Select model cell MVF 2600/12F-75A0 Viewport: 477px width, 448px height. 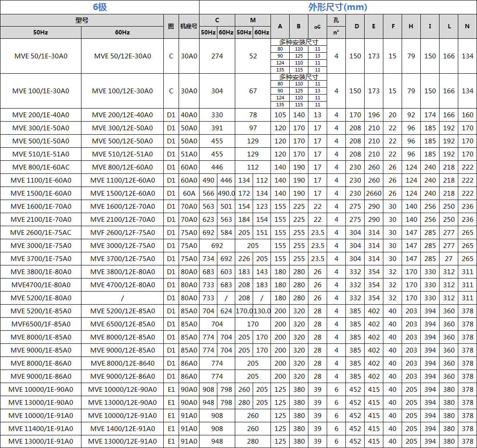[x=122, y=233]
